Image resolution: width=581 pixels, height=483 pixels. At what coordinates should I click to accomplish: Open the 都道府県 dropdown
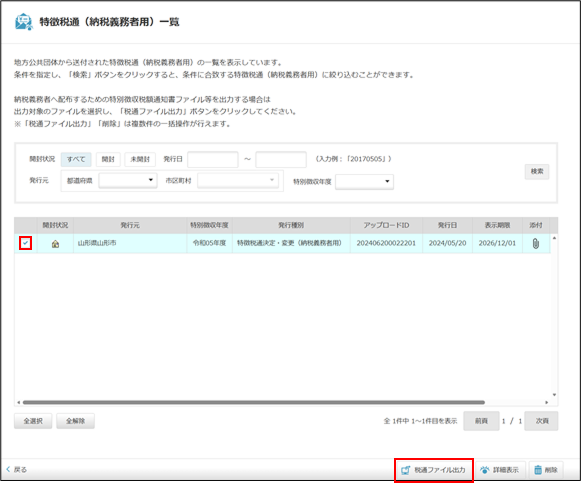pos(128,180)
